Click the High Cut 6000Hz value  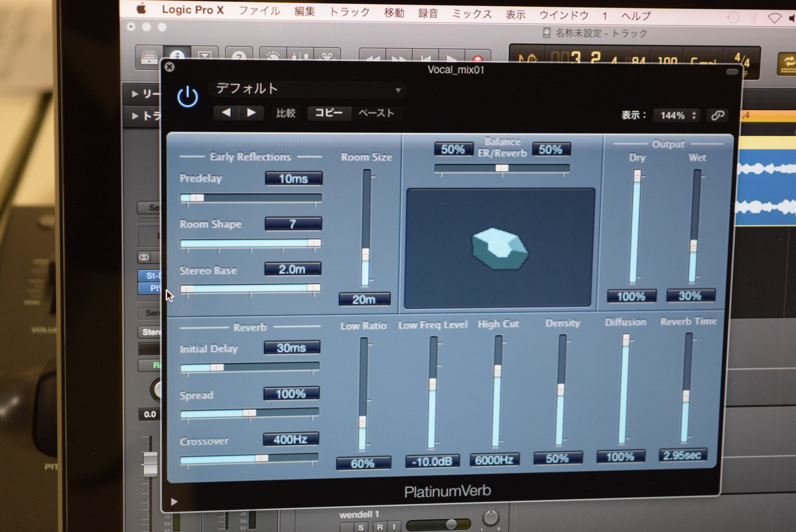[495, 460]
